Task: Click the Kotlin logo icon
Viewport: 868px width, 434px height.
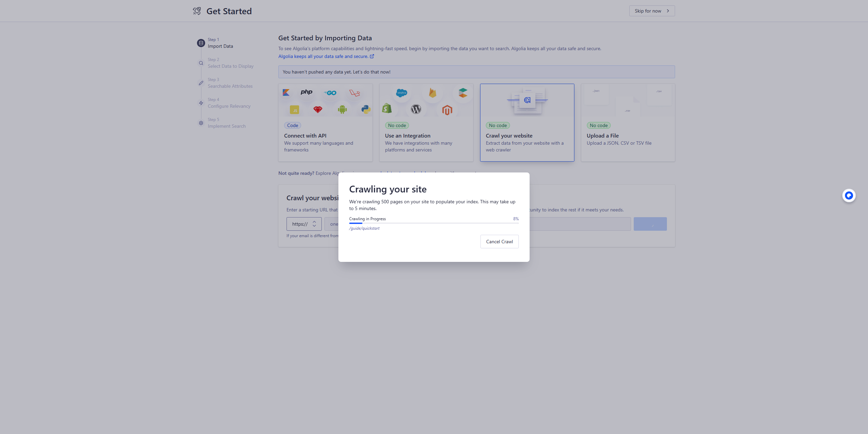Action: [x=286, y=92]
